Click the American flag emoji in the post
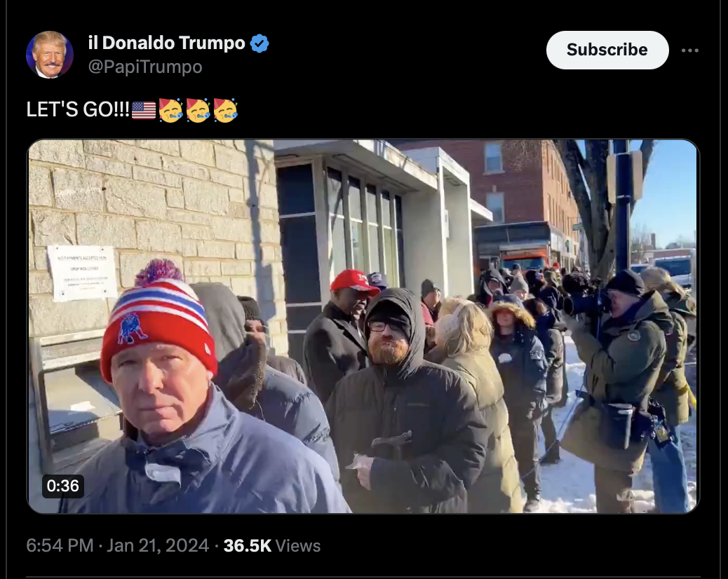This screenshot has height=579, width=728. [144, 110]
